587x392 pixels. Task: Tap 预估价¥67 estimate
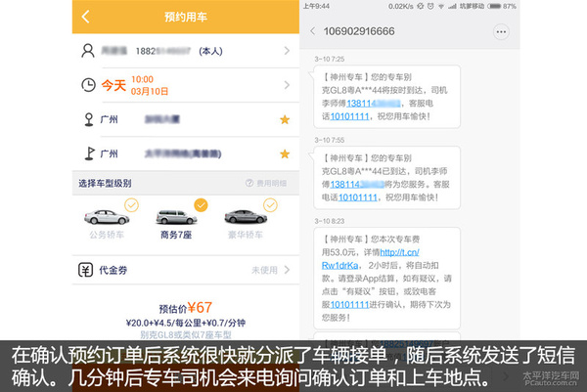pyautogui.click(x=186, y=308)
